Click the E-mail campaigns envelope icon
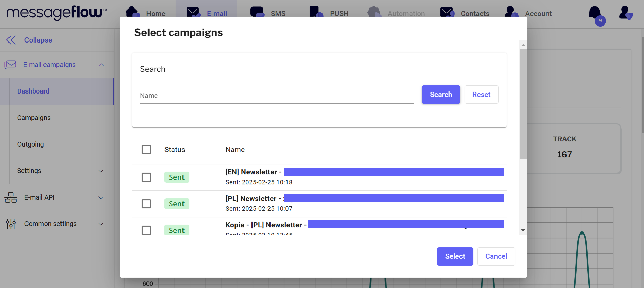The height and width of the screenshot is (288, 644). tap(11, 65)
